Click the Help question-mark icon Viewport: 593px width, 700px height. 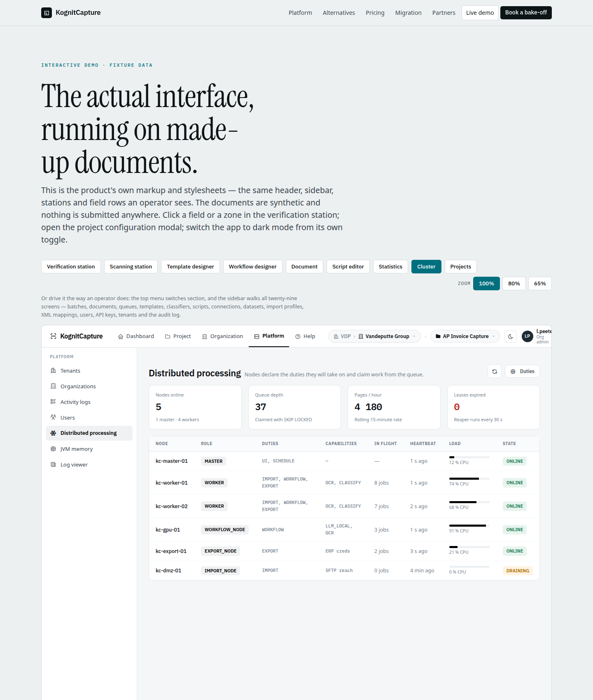click(298, 336)
